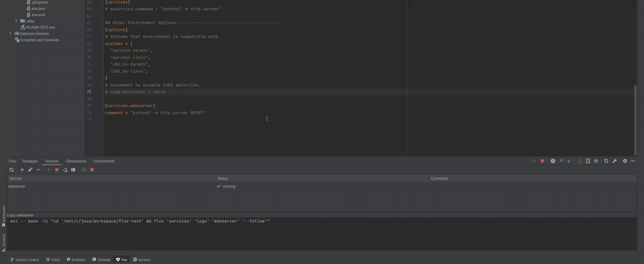Image resolution: width=644 pixels, height=264 pixels.
Task: Click the blue down-left arrow in the Flox header
Action: pos(569,161)
